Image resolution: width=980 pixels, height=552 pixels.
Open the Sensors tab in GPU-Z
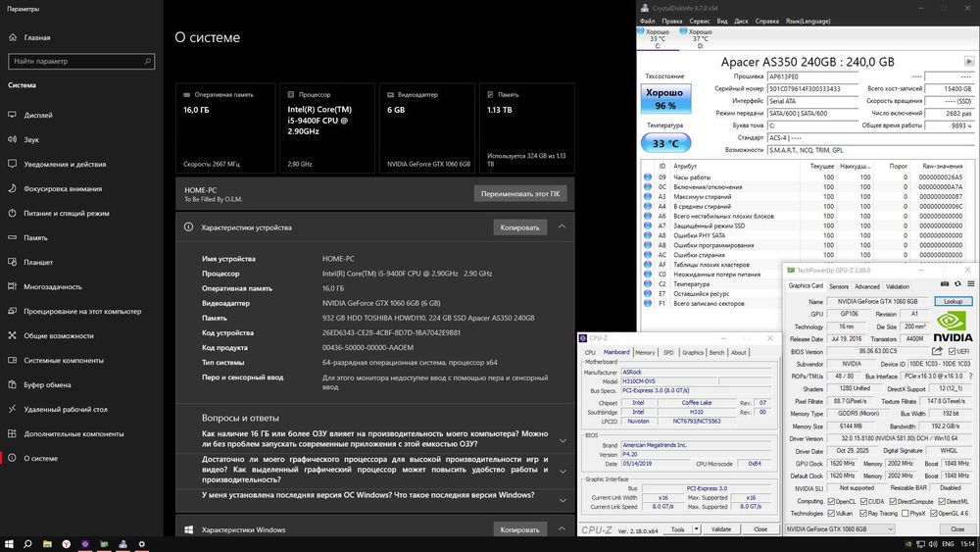(x=839, y=286)
